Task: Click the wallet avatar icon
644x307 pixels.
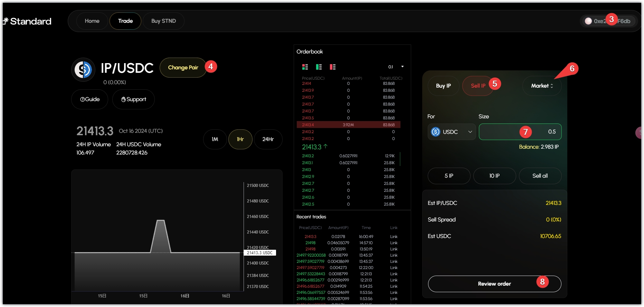Action: (588, 21)
